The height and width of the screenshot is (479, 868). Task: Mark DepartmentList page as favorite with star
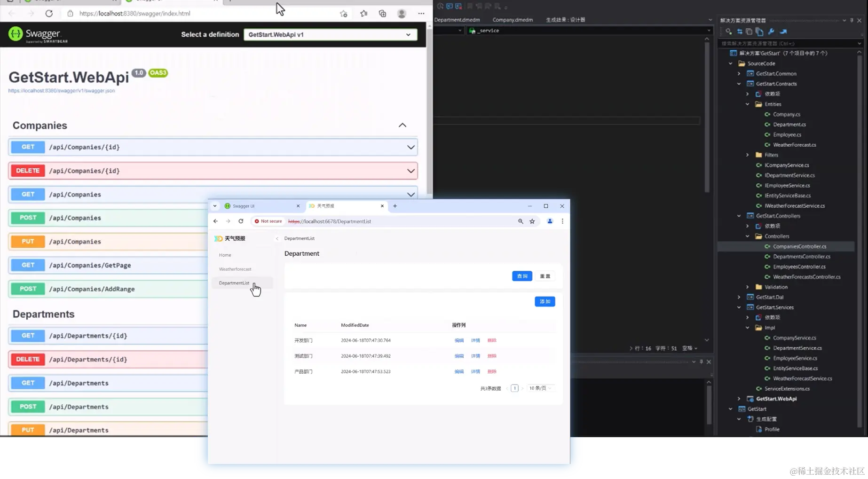click(x=532, y=221)
